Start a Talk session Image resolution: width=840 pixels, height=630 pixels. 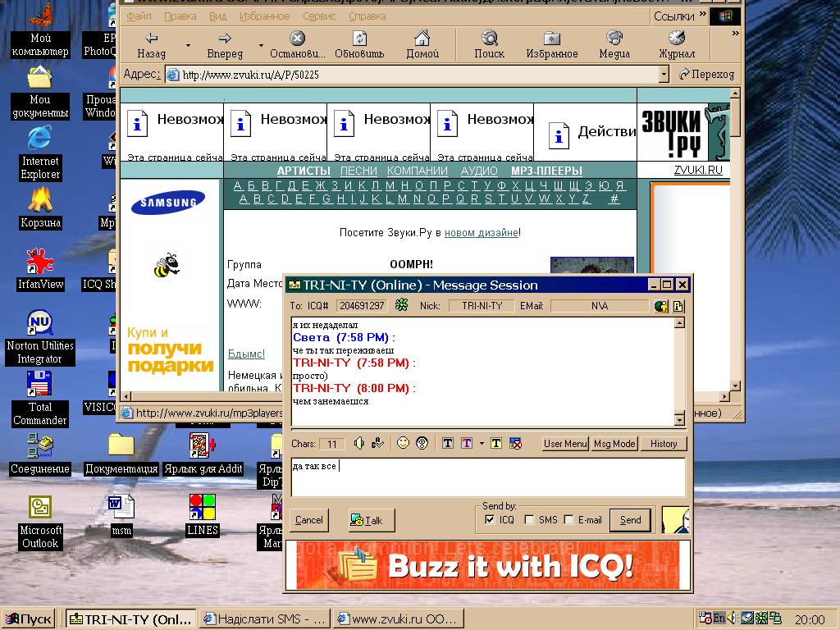tap(372, 520)
